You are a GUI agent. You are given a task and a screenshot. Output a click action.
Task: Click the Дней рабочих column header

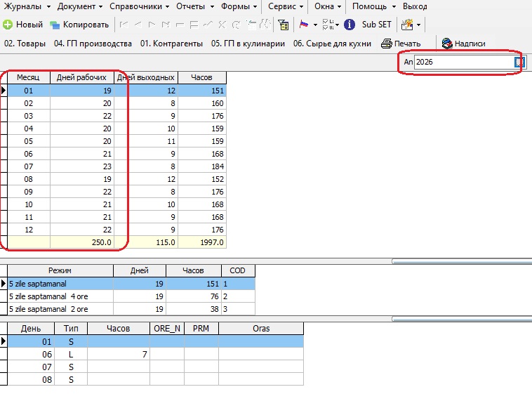[82, 77]
